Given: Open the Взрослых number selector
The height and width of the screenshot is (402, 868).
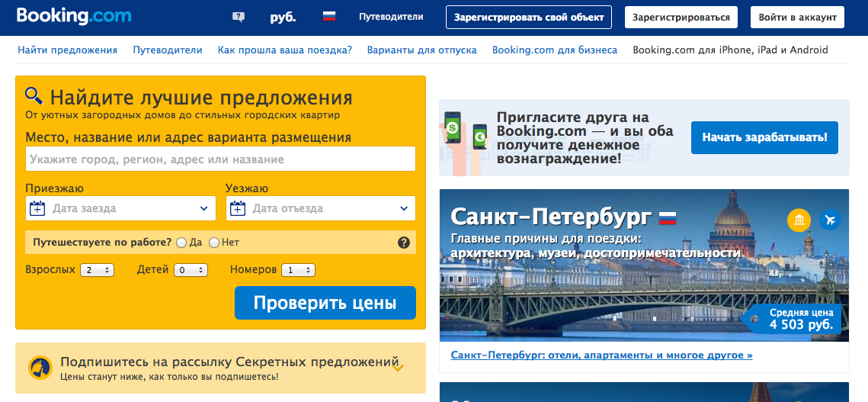Looking at the screenshot, I should 97,270.
